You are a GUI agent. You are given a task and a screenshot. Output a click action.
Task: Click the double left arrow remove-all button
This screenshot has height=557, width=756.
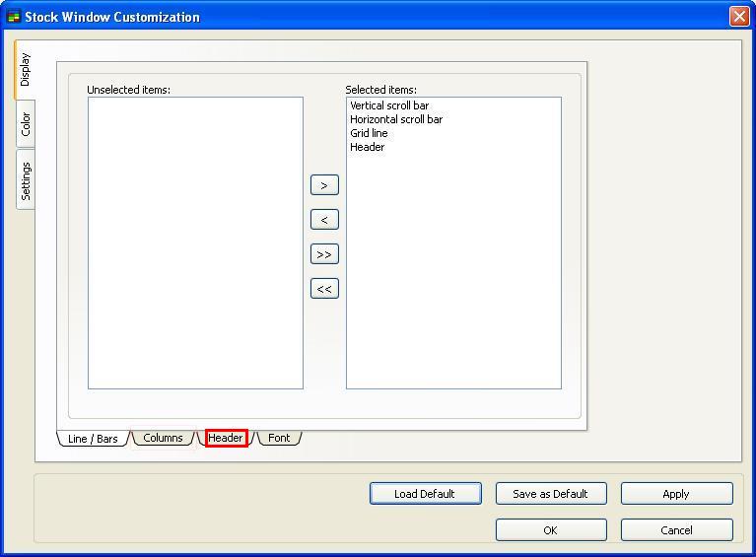(x=324, y=289)
